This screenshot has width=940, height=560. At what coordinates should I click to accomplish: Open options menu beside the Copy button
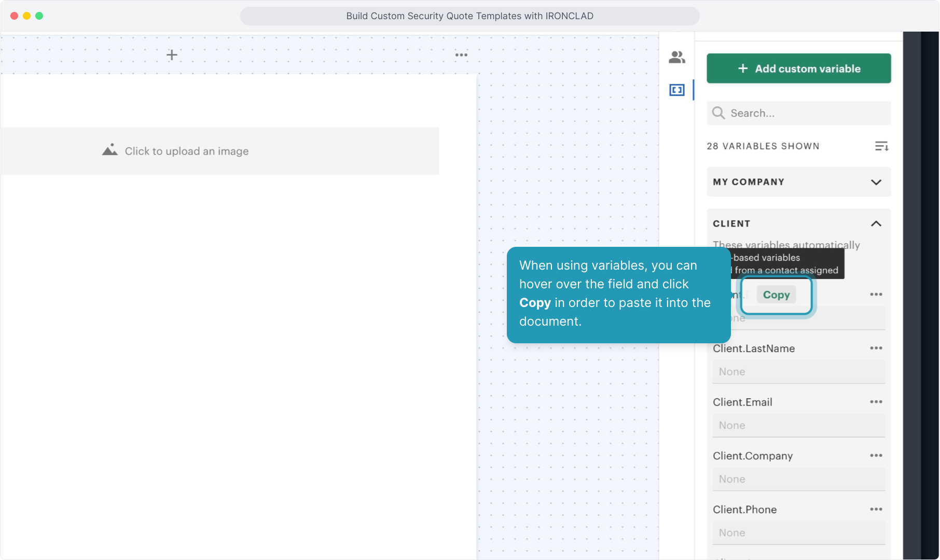(x=876, y=295)
